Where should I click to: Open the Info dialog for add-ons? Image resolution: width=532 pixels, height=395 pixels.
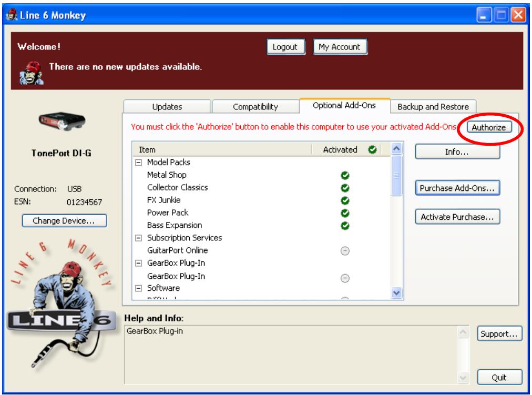457,151
